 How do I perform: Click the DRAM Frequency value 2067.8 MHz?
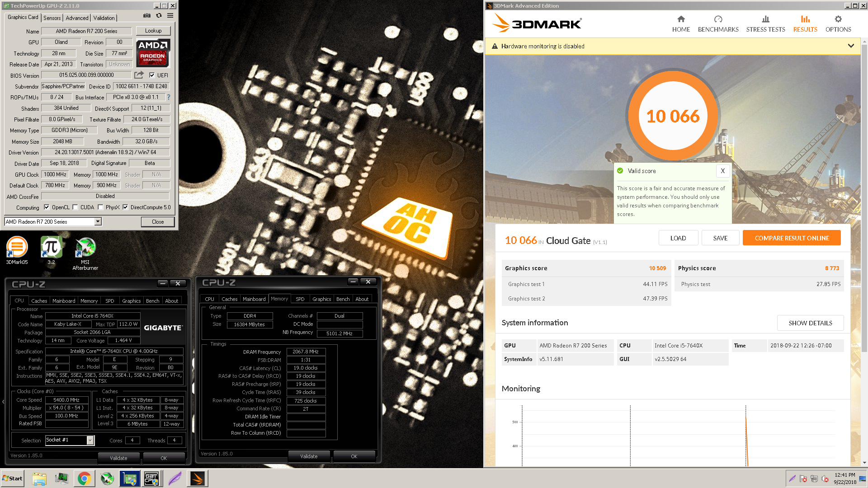(x=306, y=352)
